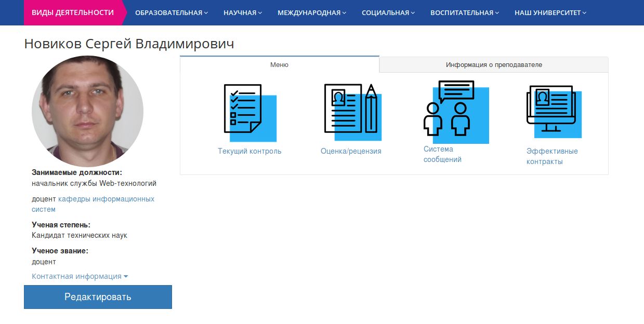The width and height of the screenshot is (644, 324).
Task: Open the Эффективные контракты monitor icon
Action: coord(553,111)
